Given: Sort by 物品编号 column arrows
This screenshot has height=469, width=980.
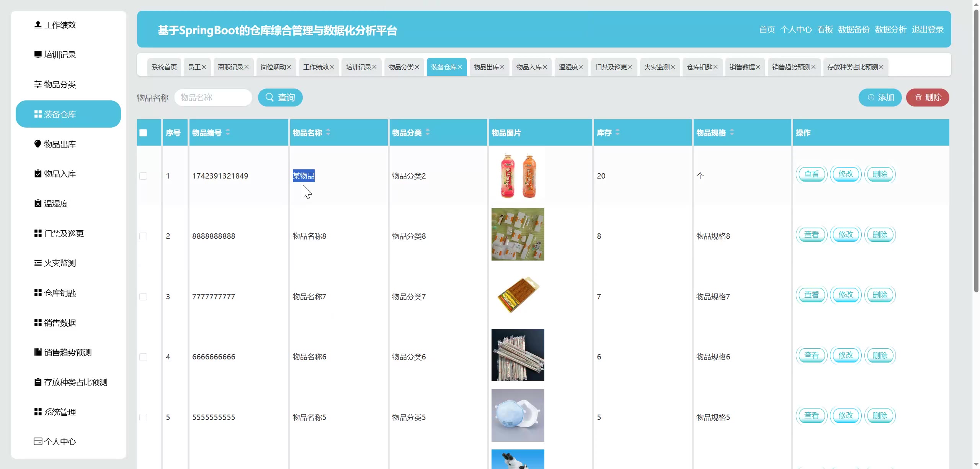Looking at the screenshot, I should 228,132.
